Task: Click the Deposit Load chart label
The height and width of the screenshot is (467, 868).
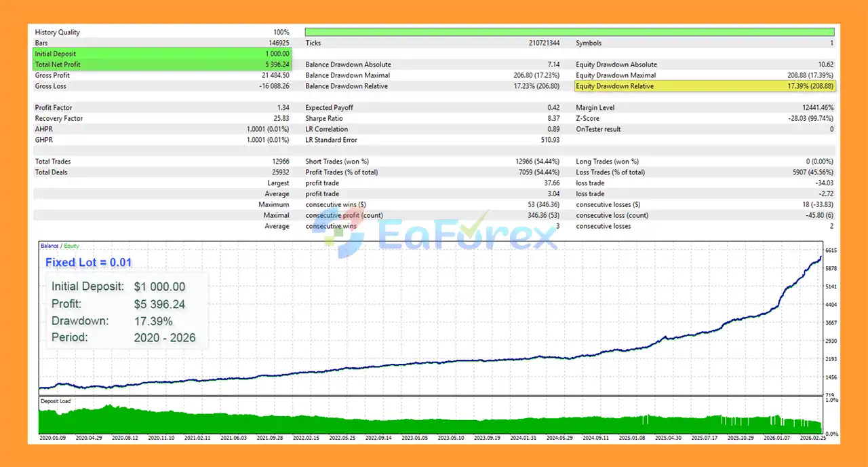Action: (x=56, y=401)
